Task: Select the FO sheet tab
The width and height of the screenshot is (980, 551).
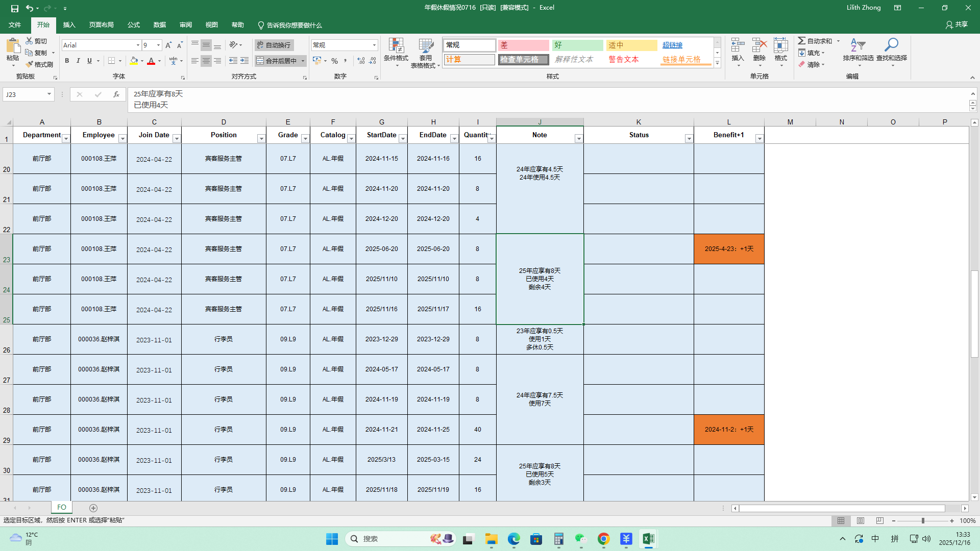Action: (x=62, y=507)
